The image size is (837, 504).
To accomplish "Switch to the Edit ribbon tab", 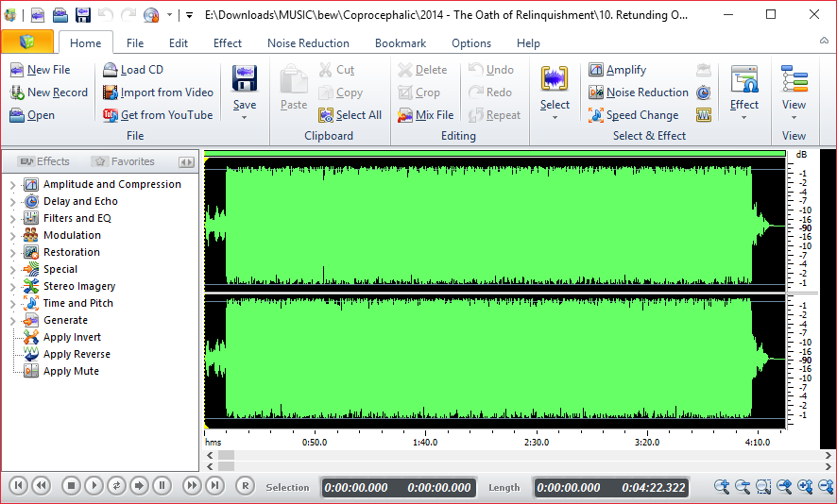I will click(x=179, y=43).
